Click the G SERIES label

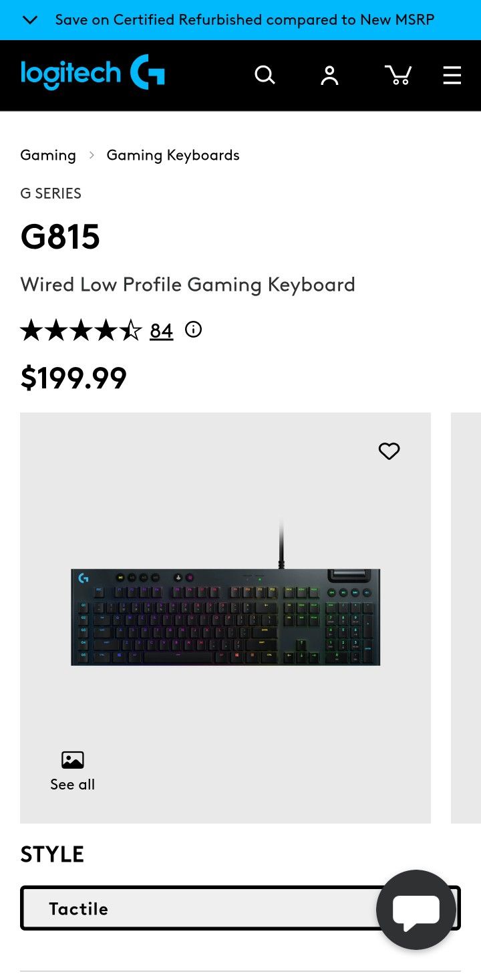tap(51, 193)
